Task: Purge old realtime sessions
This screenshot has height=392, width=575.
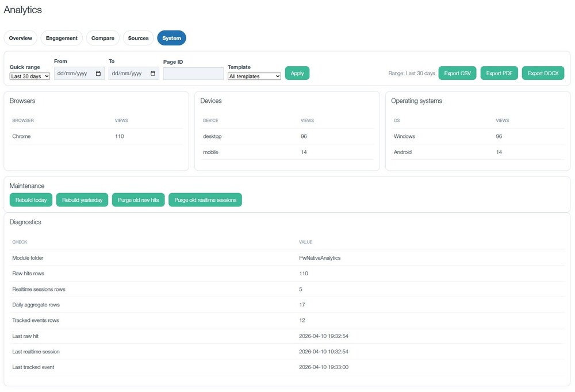Action: [x=205, y=200]
